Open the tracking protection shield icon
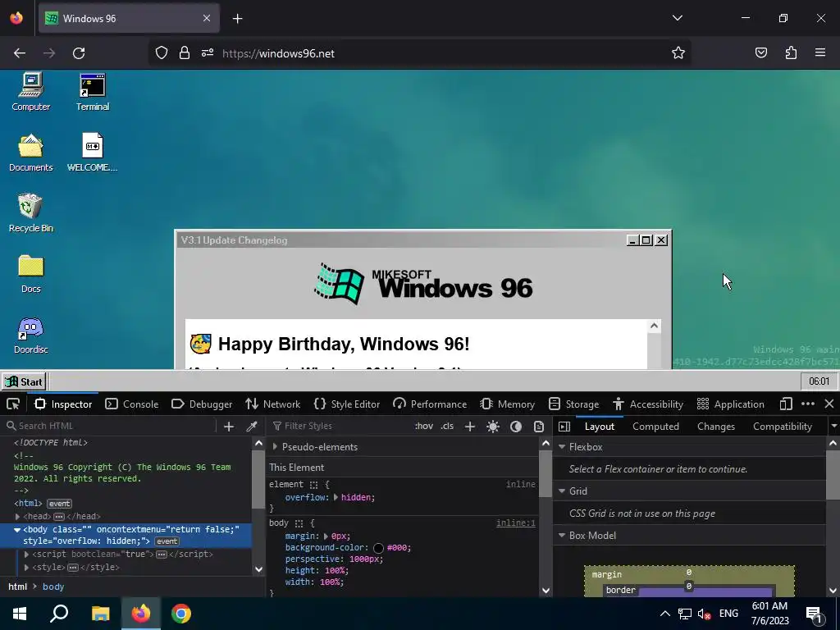Image resolution: width=840 pixels, height=630 pixels. (x=162, y=52)
